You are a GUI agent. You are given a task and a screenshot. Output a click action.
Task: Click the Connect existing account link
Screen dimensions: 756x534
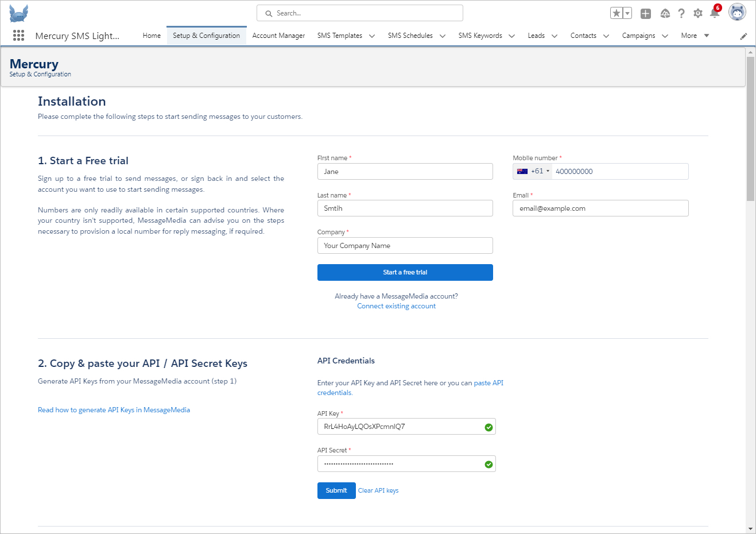coord(396,306)
